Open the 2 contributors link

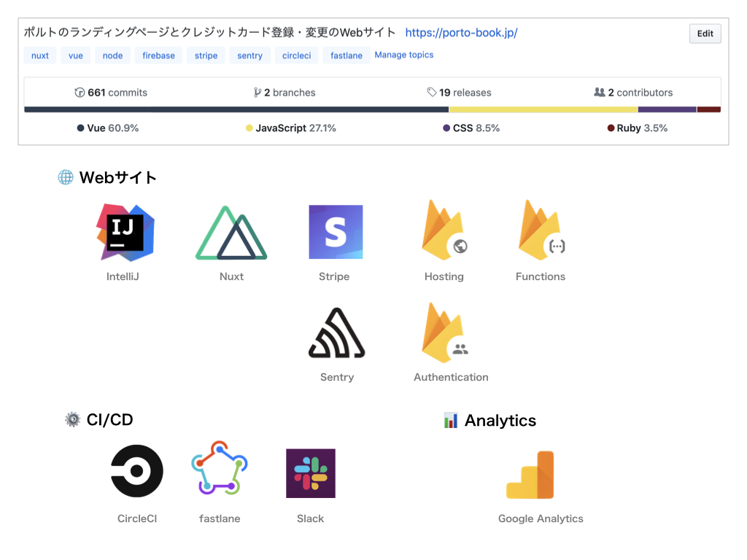point(633,93)
